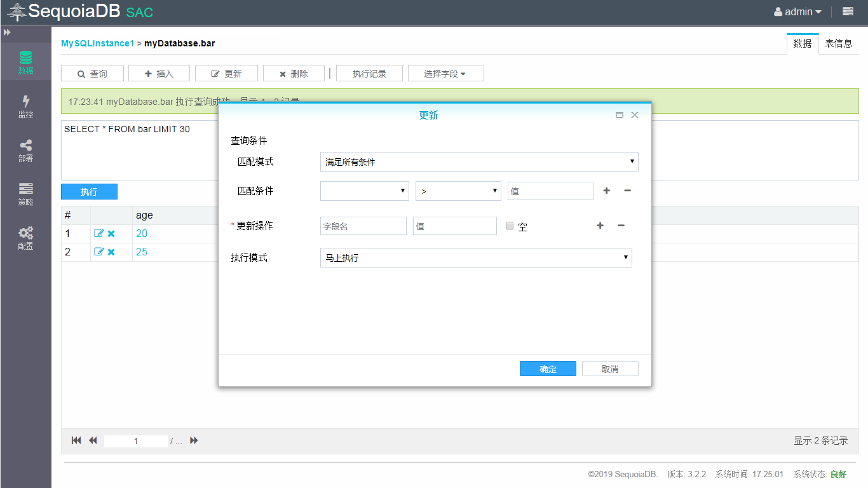868x488 pixels.
Task: Click the 字段名 field name input
Action: [363, 226]
